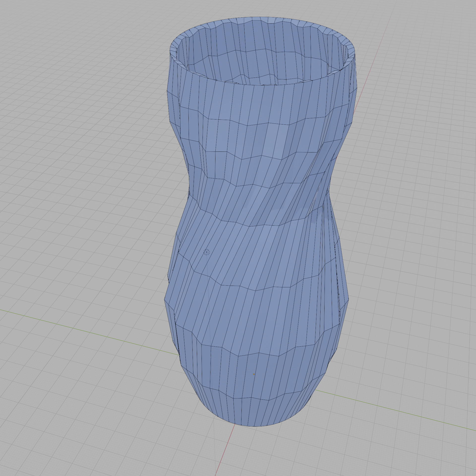Click the orange object origin dot
This screenshot has width=476, height=476.
click(x=254, y=374)
